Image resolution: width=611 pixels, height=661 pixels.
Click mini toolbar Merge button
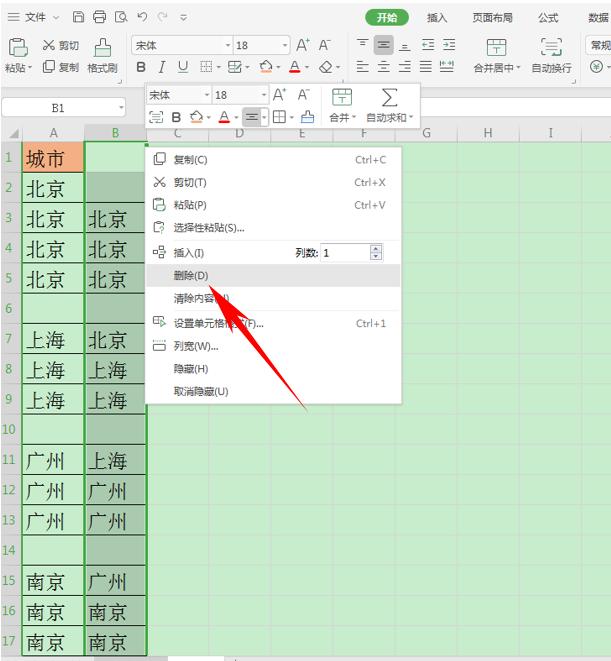click(x=342, y=105)
